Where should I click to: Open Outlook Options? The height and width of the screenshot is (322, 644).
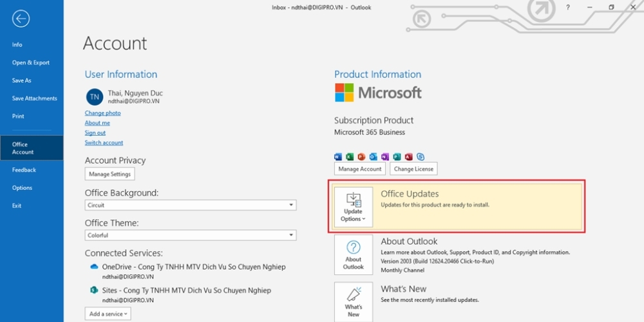[22, 187]
